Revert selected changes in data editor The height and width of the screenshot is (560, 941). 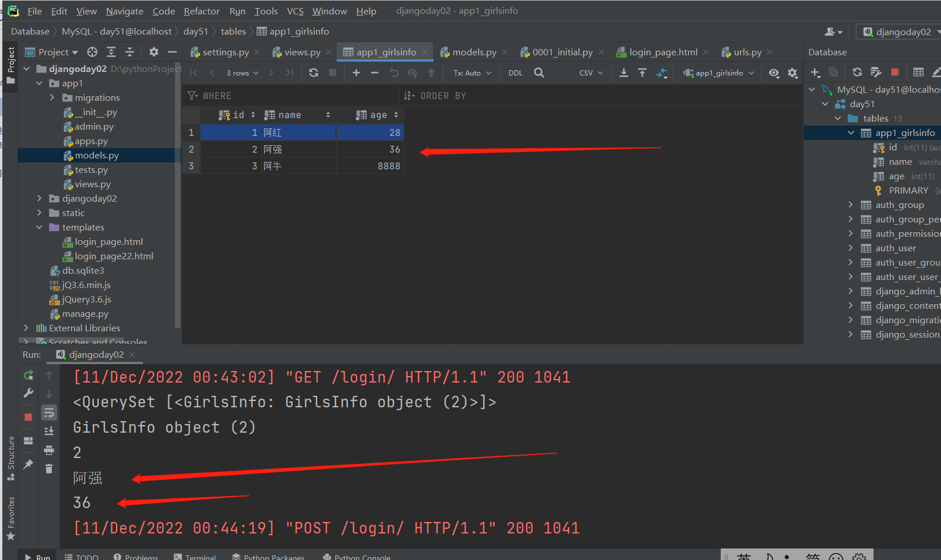point(394,73)
